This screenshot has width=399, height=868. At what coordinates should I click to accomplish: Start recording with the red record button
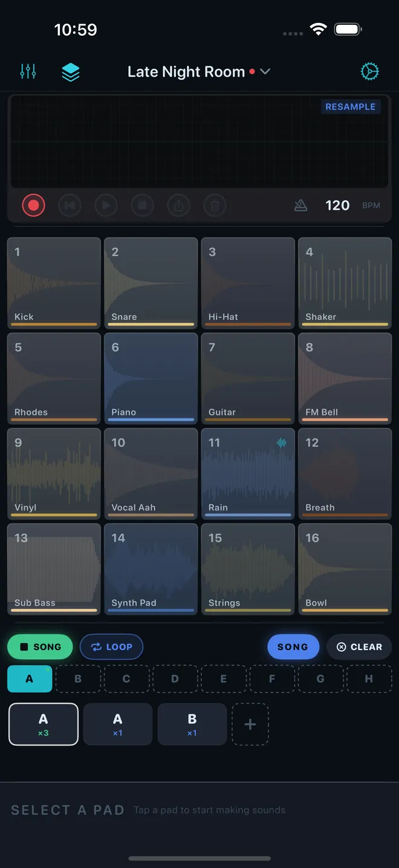pos(34,206)
